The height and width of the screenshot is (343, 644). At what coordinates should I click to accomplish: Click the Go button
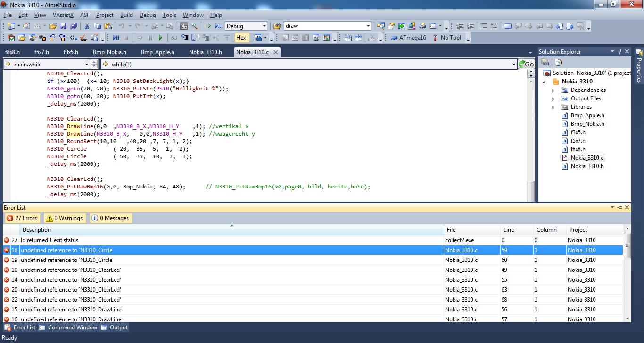[526, 65]
